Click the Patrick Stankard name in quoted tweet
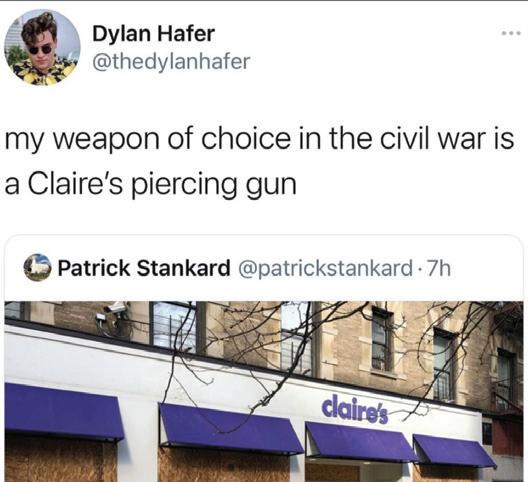The image size is (528, 482). 143,268
